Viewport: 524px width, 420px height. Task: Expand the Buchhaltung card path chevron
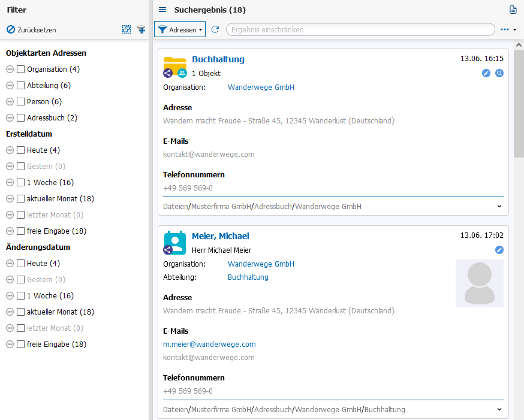(x=499, y=206)
